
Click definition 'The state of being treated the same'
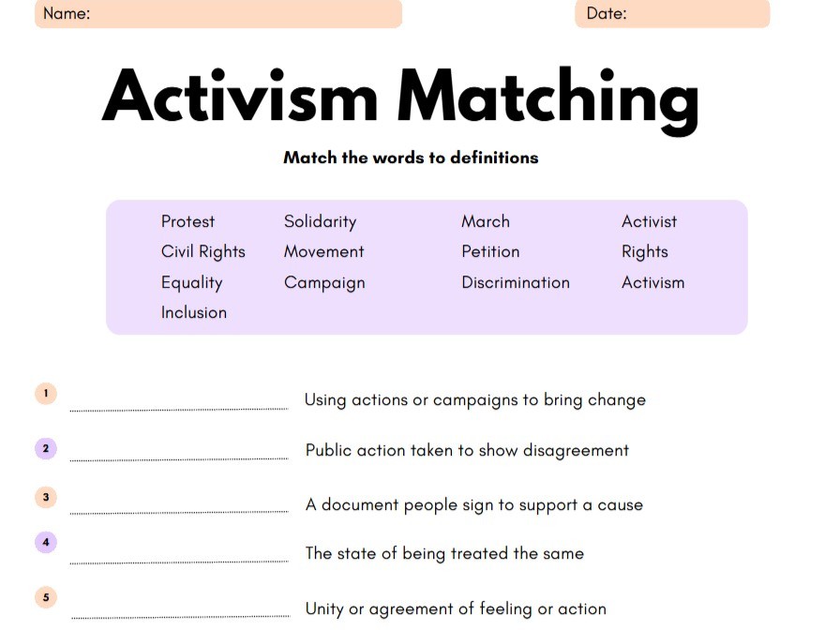tap(444, 554)
